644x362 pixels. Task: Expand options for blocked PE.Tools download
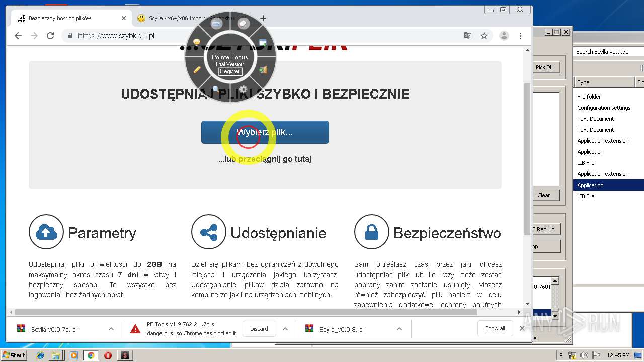(285, 329)
